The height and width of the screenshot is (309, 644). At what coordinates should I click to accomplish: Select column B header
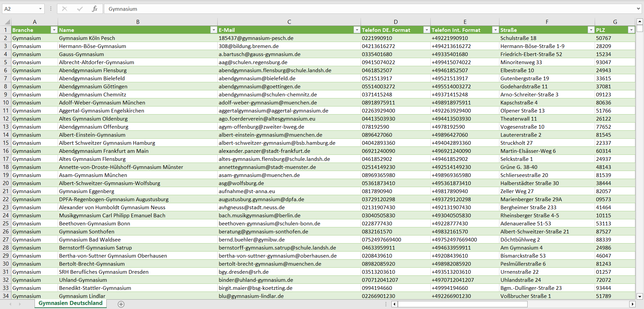pos(138,22)
